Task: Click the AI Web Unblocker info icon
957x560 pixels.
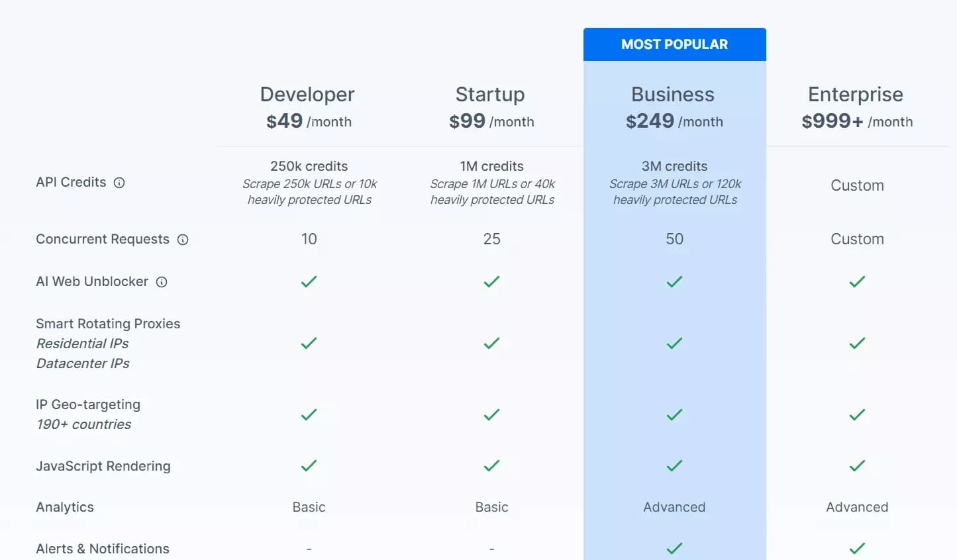Action: 162,282
